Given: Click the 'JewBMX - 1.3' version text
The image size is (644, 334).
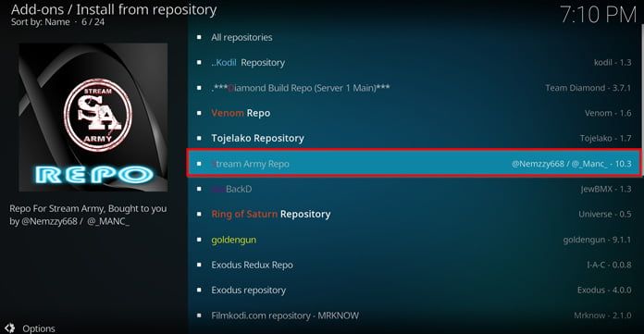Looking at the screenshot, I should (606, 189).
